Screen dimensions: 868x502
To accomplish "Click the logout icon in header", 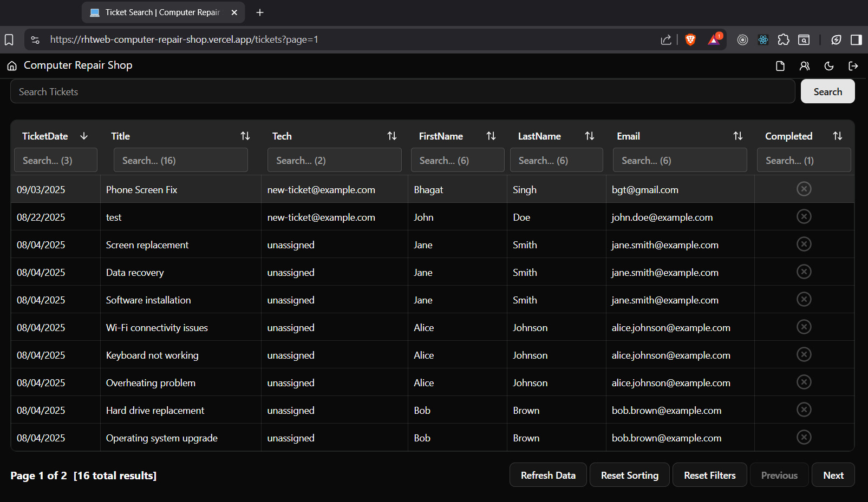I will tap(853, 66).
